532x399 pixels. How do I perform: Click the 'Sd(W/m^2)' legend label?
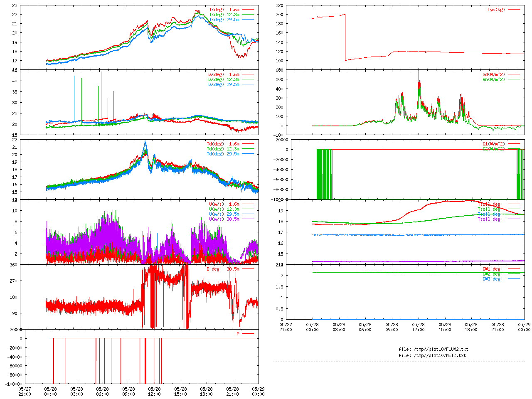[494, 74]
